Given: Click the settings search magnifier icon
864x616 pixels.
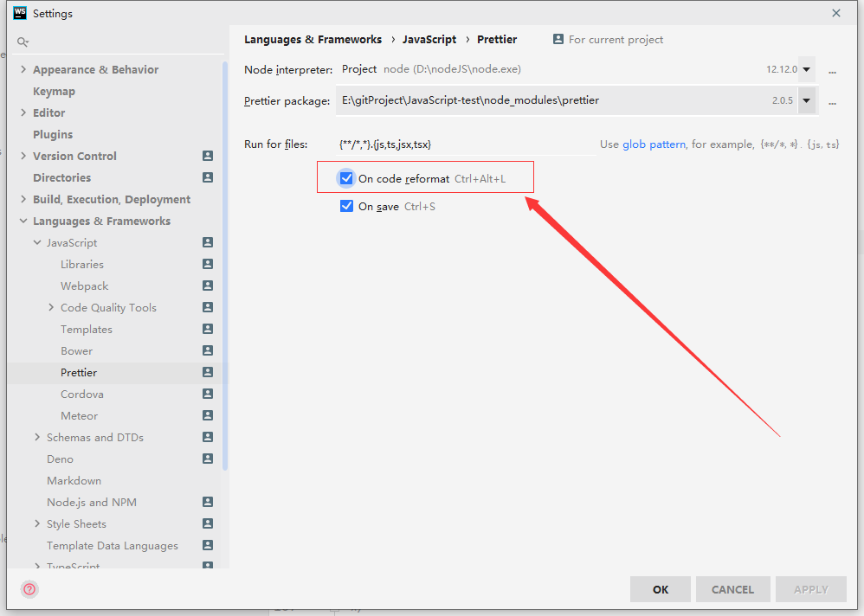Looking at the screenshot, I should coord(23,42).
